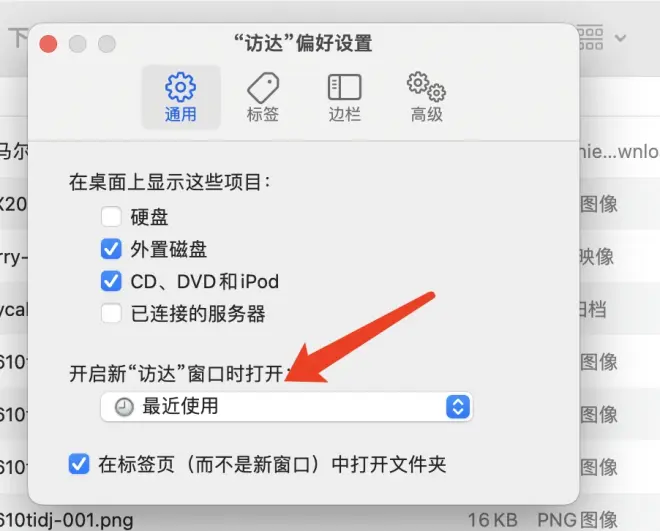
Task: Uncheck the 外置磁盘 checkbox
Action: click(x=111, y=249)
